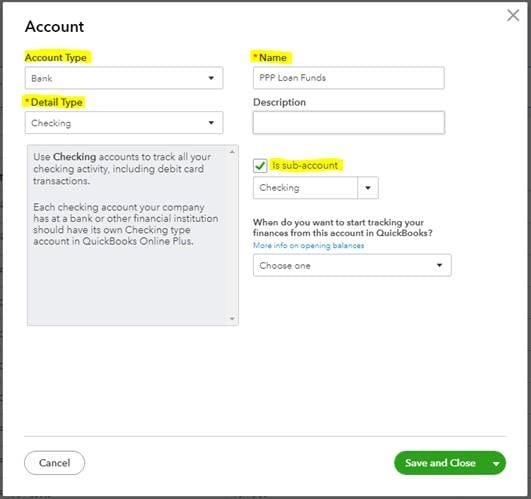The width and height of the screenshot is (531, 499).
Task: Click the Checking detail type help text
Action: [x=125, y=199]
